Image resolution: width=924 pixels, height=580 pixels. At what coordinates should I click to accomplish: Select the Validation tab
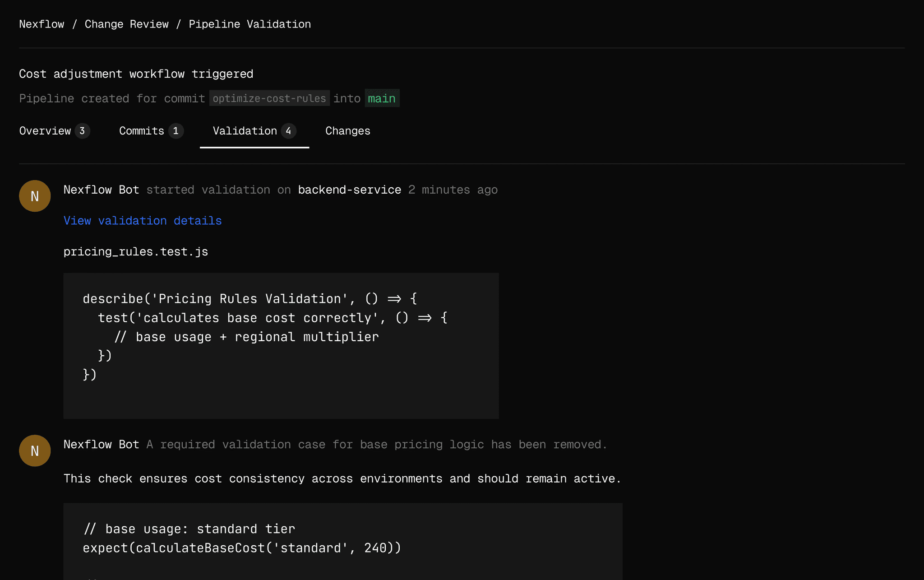click(x=245, y=131)
